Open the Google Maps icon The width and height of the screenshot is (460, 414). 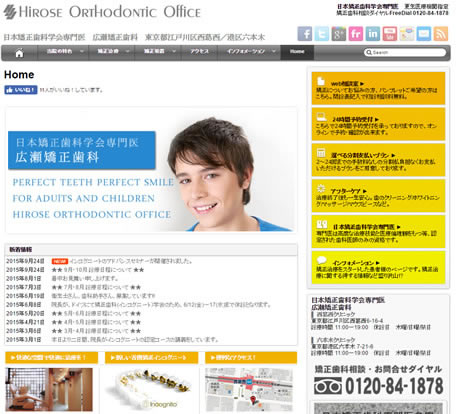tap(407, 34)
